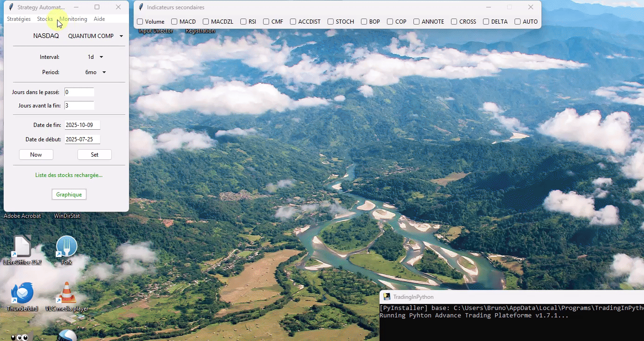This screenshot has height=341, width=644.
Task: Click the Graphique button
Action: point(69,195)
